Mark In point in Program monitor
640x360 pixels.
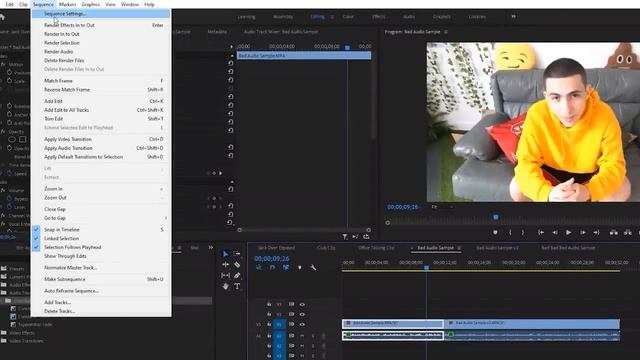tap(510, 232)
